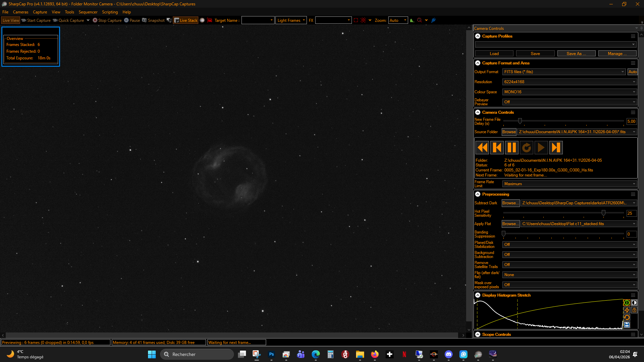Click the Save As button in Capture Profiles
Screen dimensions: 644x362
pos(576,54)
